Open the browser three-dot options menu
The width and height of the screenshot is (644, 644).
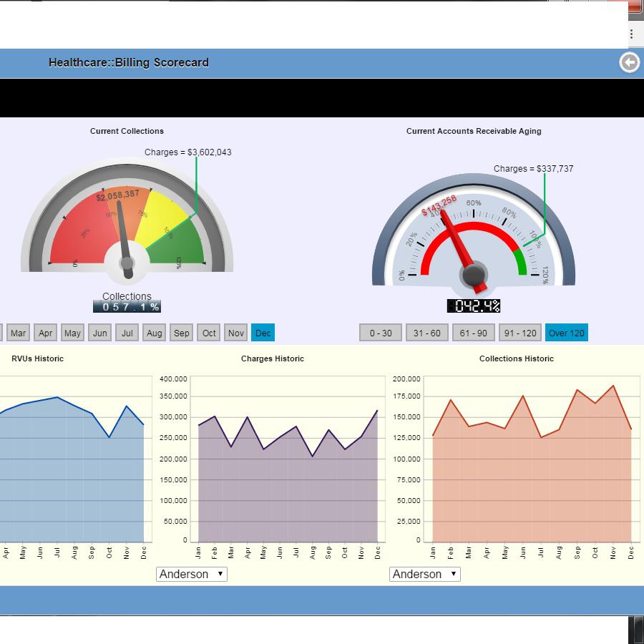click(631, 34)
